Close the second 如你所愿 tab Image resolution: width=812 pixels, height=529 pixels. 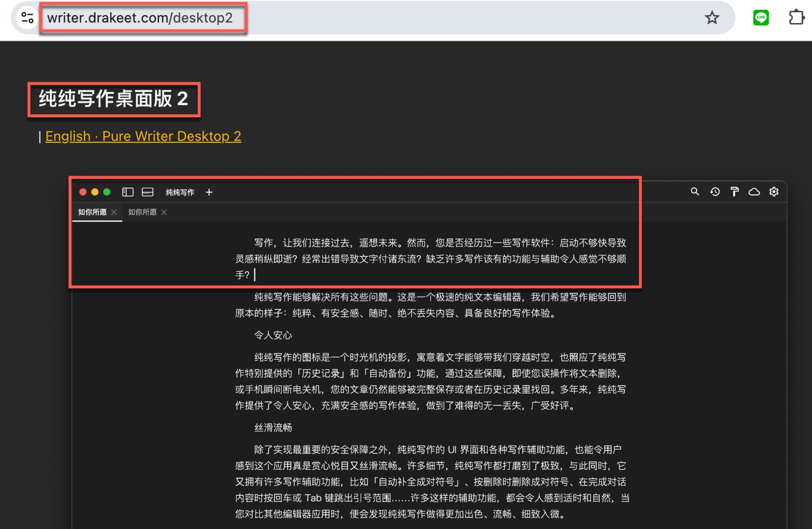[x=164, y=212]
